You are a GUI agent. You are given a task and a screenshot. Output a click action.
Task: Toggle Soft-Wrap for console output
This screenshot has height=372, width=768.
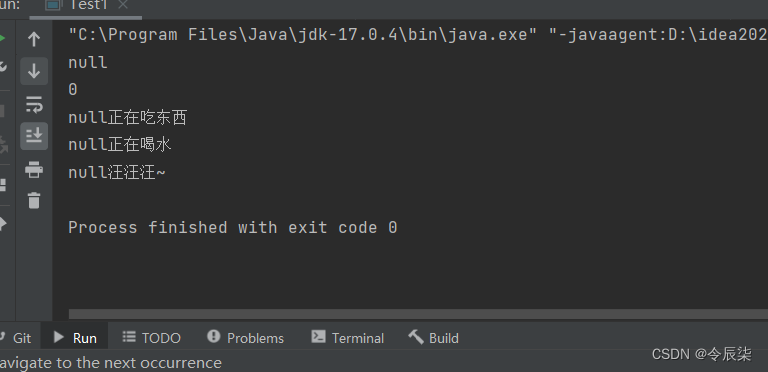(x=34, y=104)
